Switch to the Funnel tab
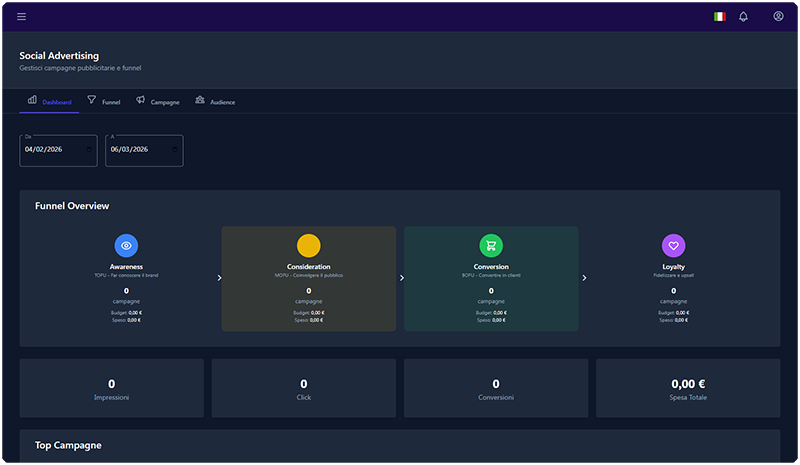This screenshot has height=465, width=800. click(x=104, y=101)
